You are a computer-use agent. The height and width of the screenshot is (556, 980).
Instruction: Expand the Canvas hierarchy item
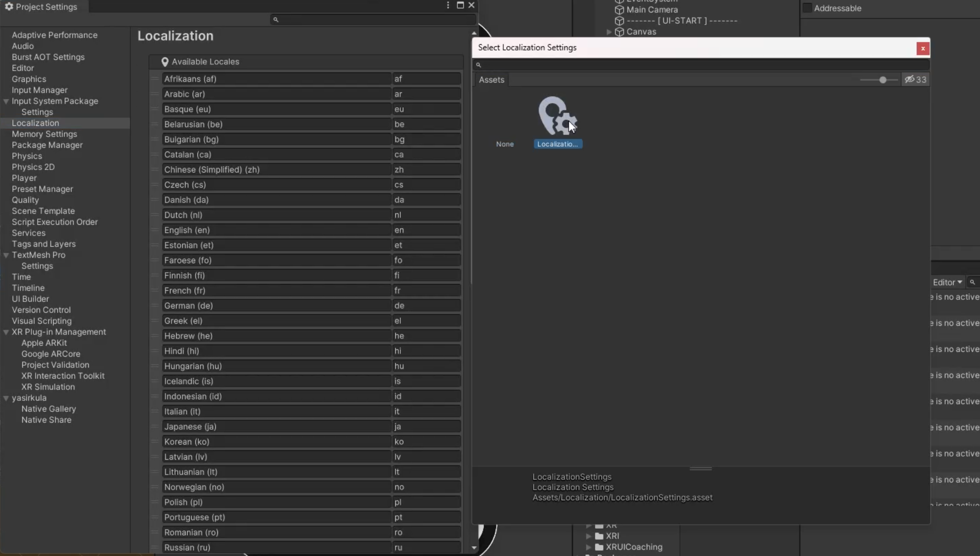click(609, 32)
